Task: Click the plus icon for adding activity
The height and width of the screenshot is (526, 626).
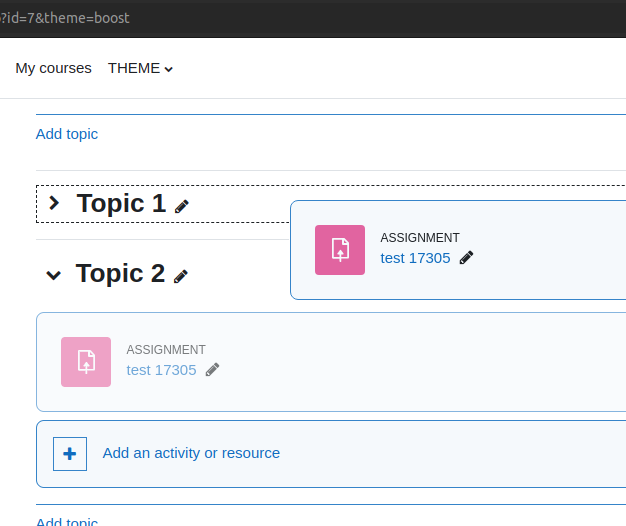Action: click(x=70, y=454)
